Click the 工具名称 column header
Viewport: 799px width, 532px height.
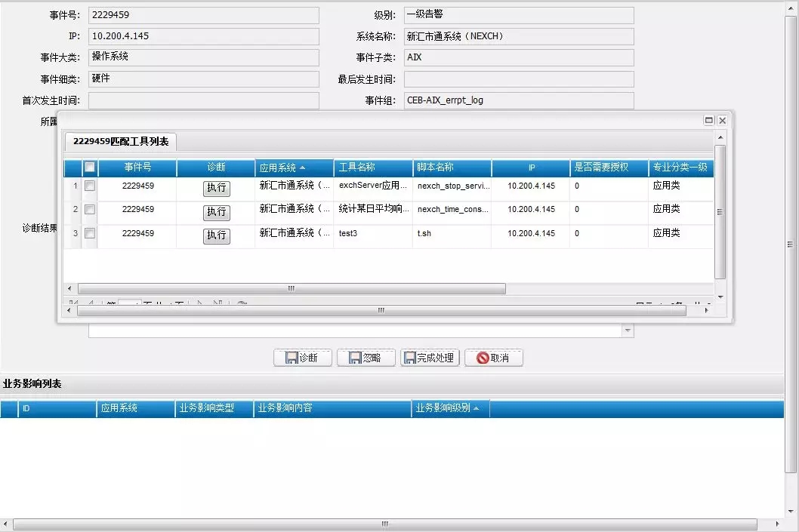[373, 168]
